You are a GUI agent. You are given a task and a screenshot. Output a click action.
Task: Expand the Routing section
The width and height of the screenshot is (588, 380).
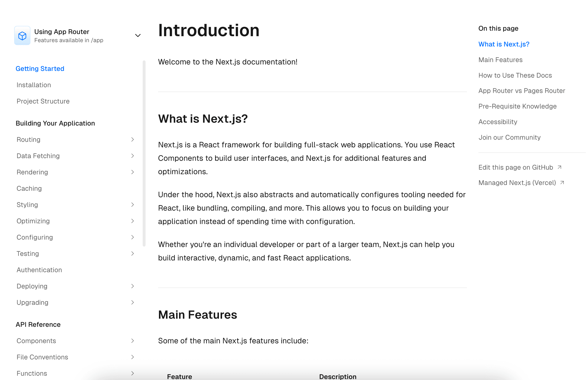pos(133,139)
